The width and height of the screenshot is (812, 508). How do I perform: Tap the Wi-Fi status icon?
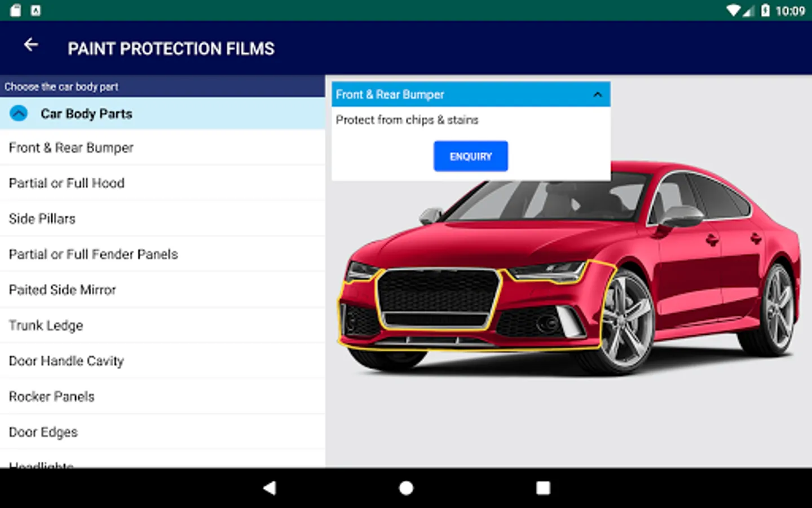tap(733, 10)
